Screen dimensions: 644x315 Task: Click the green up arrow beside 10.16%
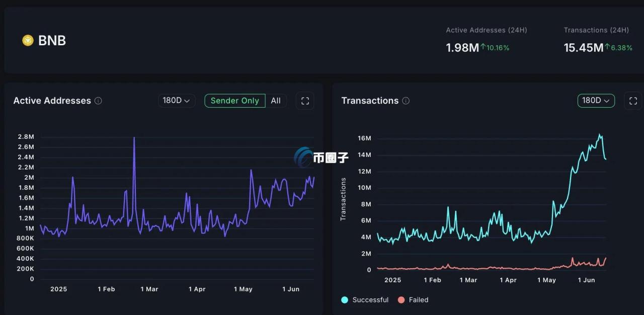(x=483, y=47)
